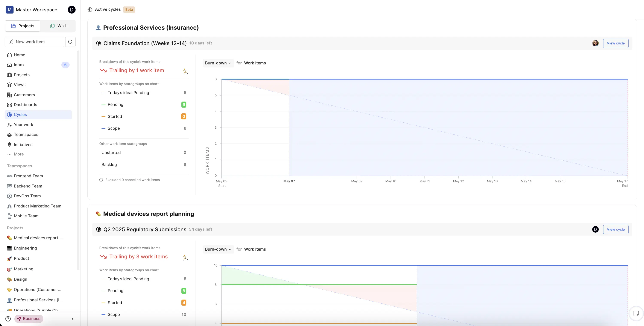Screen dimensions: 644x326
Task: Click the Inbox unread count 6 badge
Action: 65,65
